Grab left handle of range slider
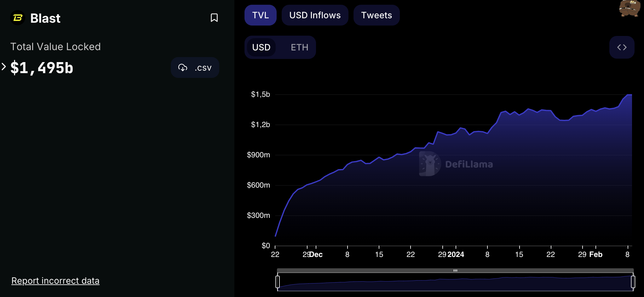 click(x=278, y=282)
